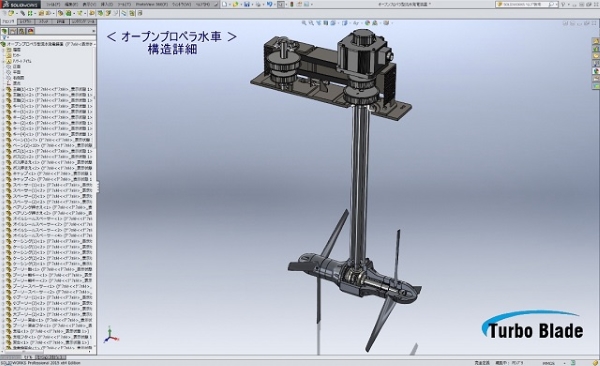Click the feature tree horizontal scrollbar
The width and height of the screenshot is (600, 366).
[47, 351]
